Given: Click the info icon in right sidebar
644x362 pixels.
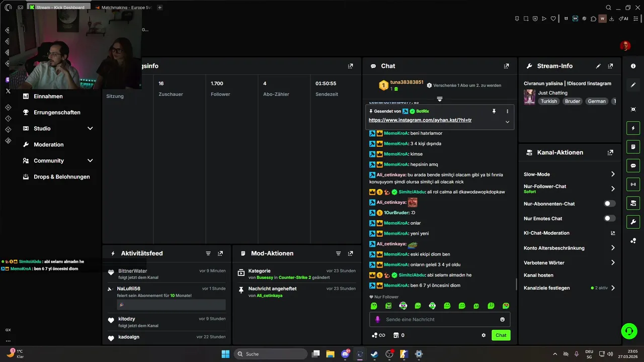Looking at the screenshot, I should [x=633, y=66].
